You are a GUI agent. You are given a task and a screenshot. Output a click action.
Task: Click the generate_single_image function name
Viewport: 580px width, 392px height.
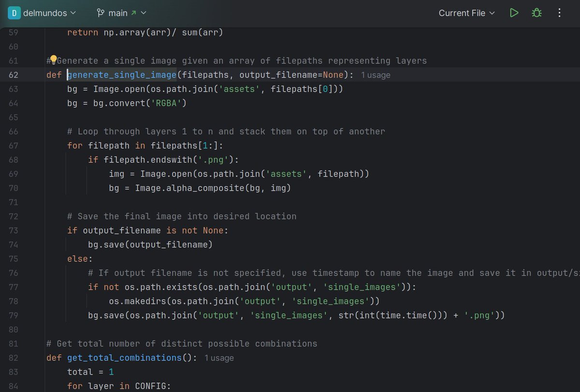tap(122, 75)
